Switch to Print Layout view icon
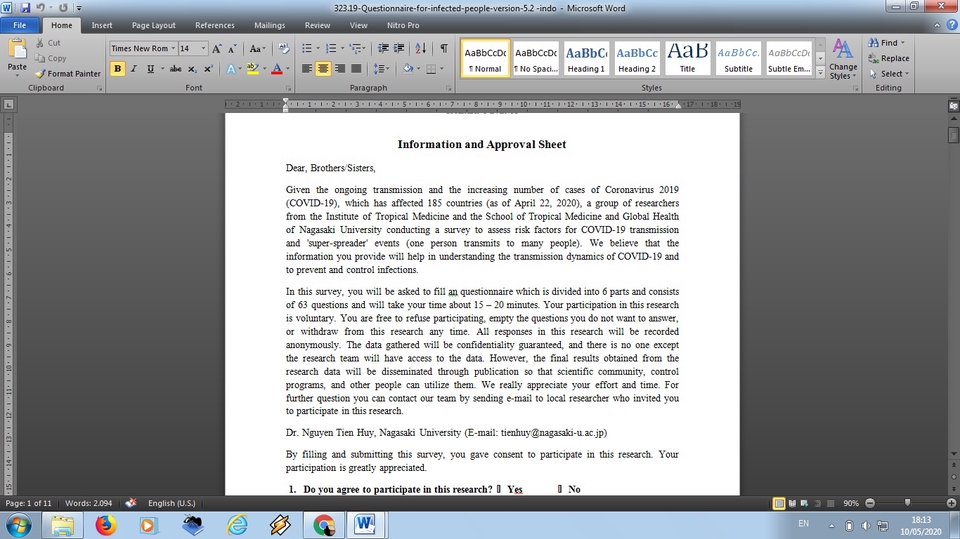The width and height of the screenshot is (960, 539). pos(779,503)
